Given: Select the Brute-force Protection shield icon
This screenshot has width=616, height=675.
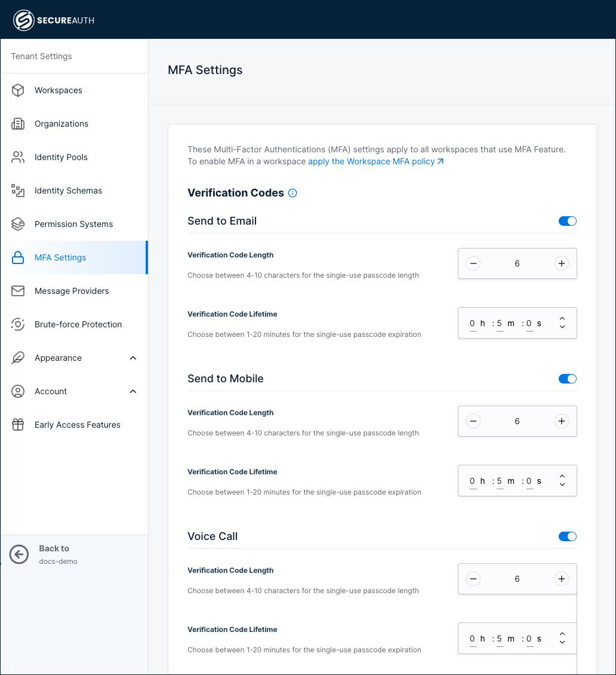Looking at the screenshot, I should [18, 324].
